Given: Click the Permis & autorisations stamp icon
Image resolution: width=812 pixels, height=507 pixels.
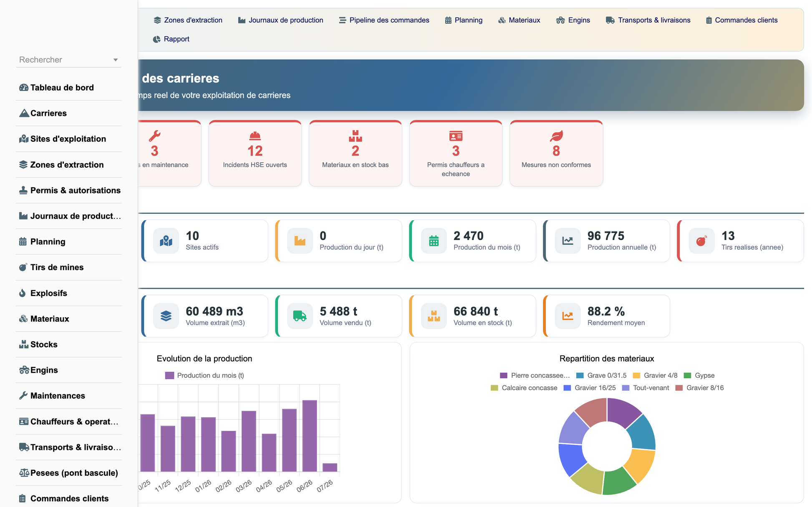Looking at the screenshot, I should click(23, 190).
